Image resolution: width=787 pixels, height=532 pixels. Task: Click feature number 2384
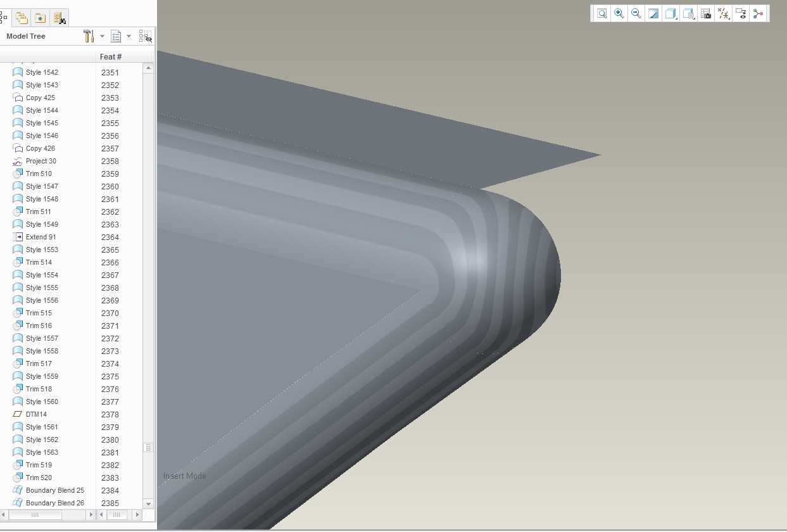pos(110,490)
